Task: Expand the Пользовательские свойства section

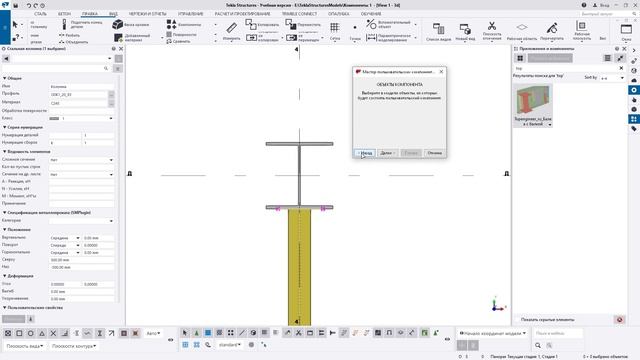Action: [x=4, y=308]
